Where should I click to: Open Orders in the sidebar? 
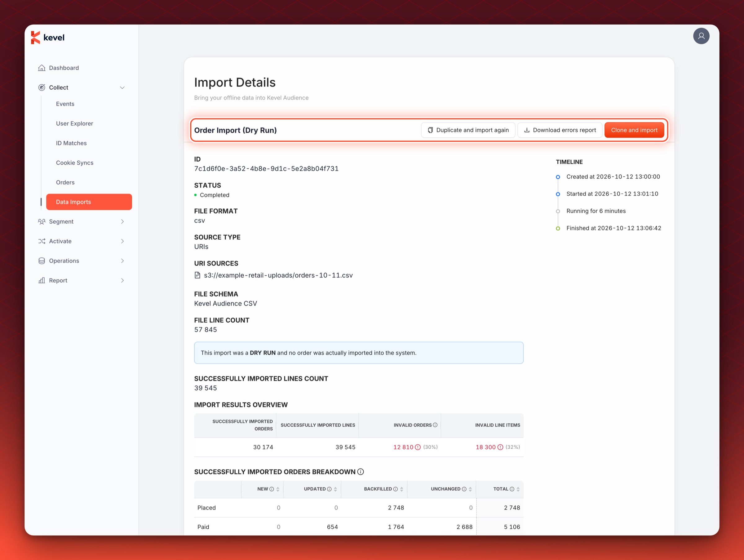pos(65,182)
